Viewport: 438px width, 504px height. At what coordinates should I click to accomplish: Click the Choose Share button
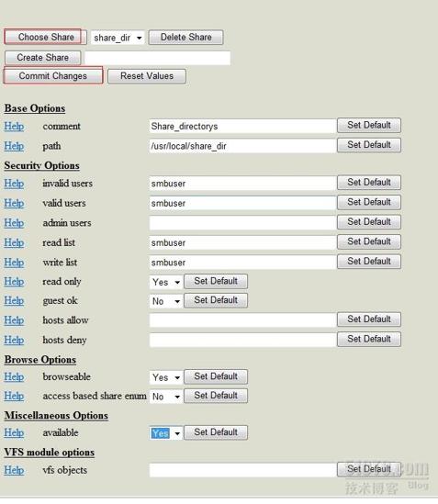coord(46,37)
